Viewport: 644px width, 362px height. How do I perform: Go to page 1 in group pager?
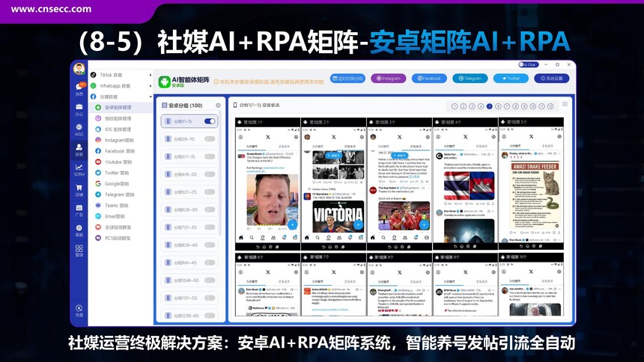455,106
